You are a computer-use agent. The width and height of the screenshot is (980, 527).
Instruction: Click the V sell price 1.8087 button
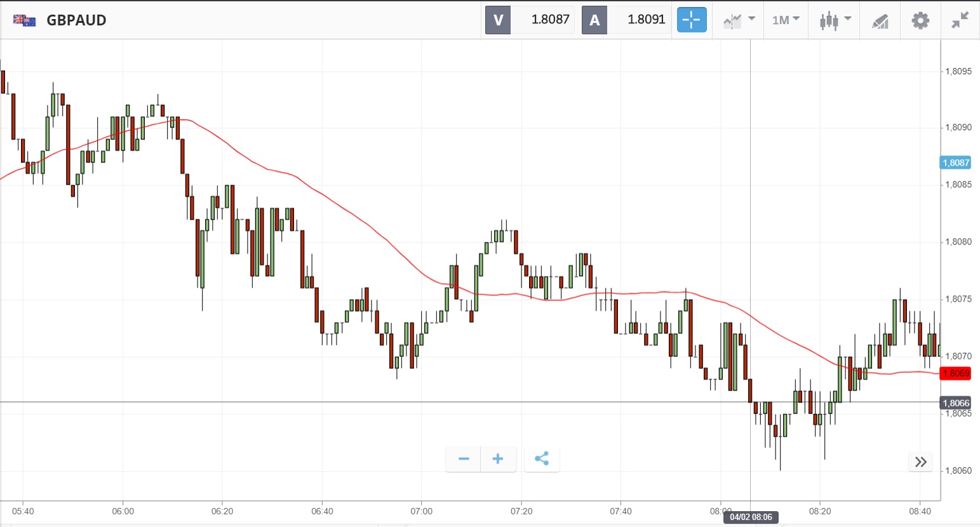point(530,20)
